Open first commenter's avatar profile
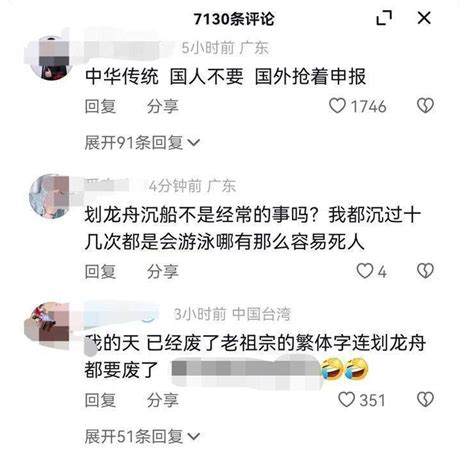Viewport: 474px width, 452px height. click(51, 58)
